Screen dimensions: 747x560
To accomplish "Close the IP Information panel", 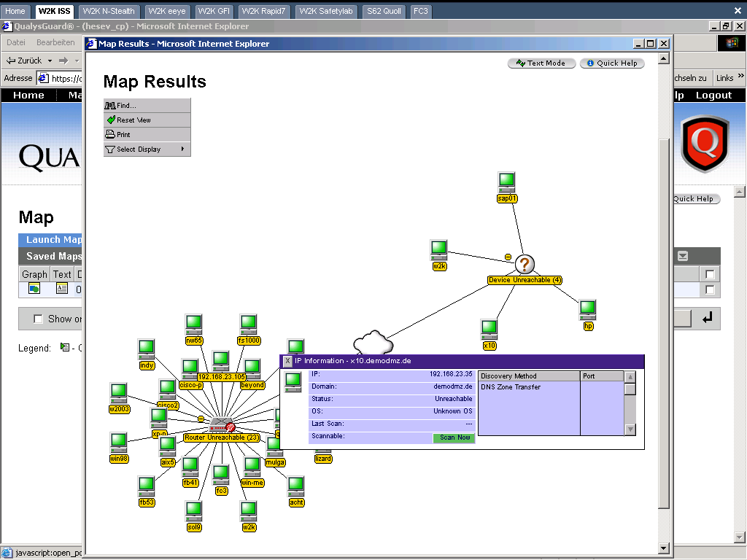I will 287,361.
